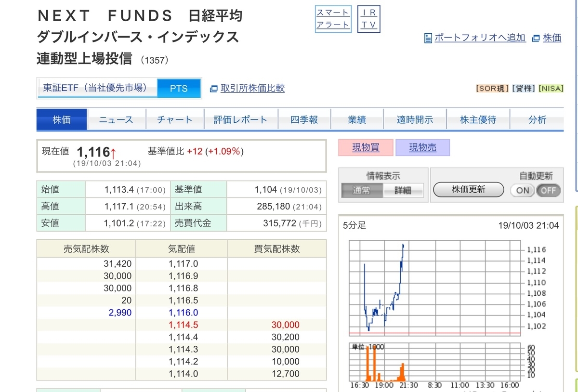This screenshot has width=578, height=392.
Task: Switch to the 株主優待 tab
Action: [478, 120]
